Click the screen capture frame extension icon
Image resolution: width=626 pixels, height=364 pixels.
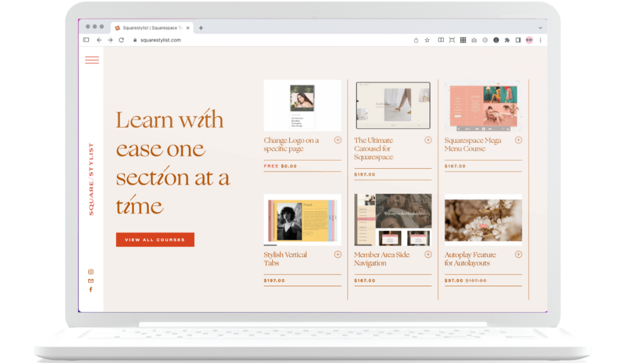452,40
